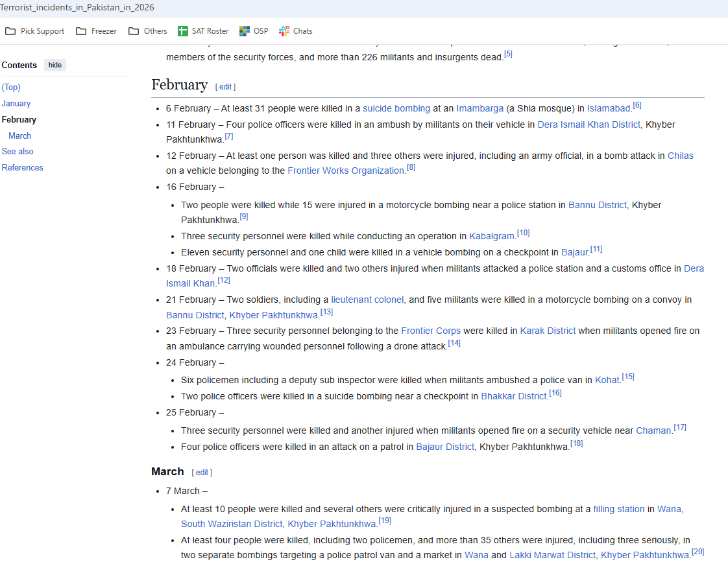The image size is (728, 564).
Task: Open the Frontier Corps link
Action: click(x=431, y=331)
